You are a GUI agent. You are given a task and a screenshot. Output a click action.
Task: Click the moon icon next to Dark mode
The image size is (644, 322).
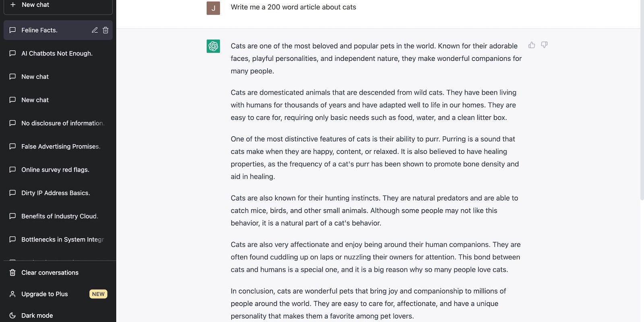[x=12, y=315]
